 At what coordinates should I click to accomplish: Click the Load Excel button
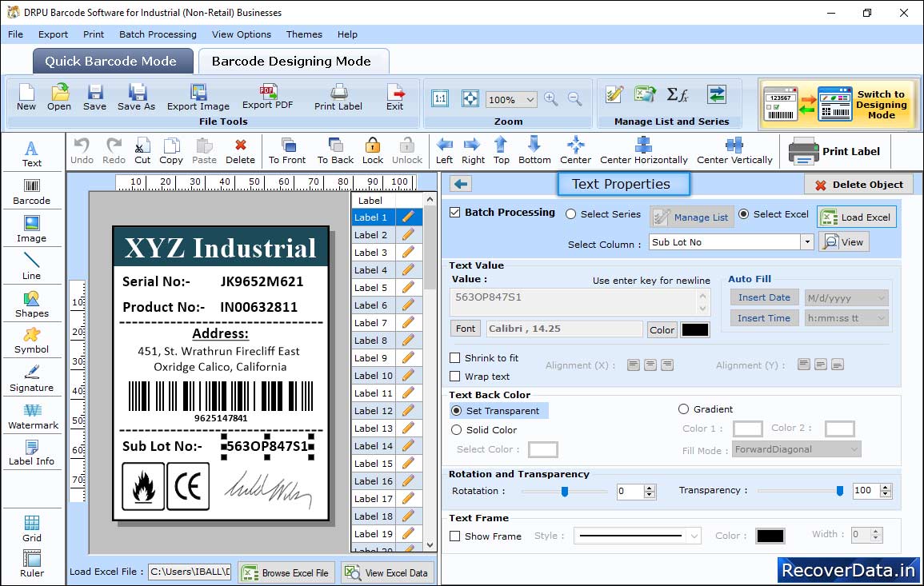click(x=857, y=217)
